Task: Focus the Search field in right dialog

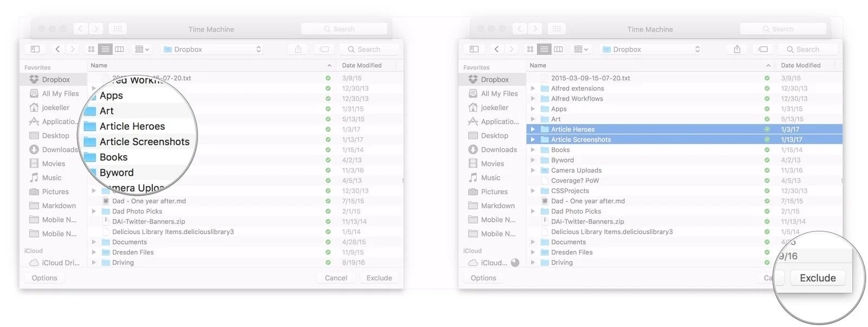Action: tap(808, 49)
